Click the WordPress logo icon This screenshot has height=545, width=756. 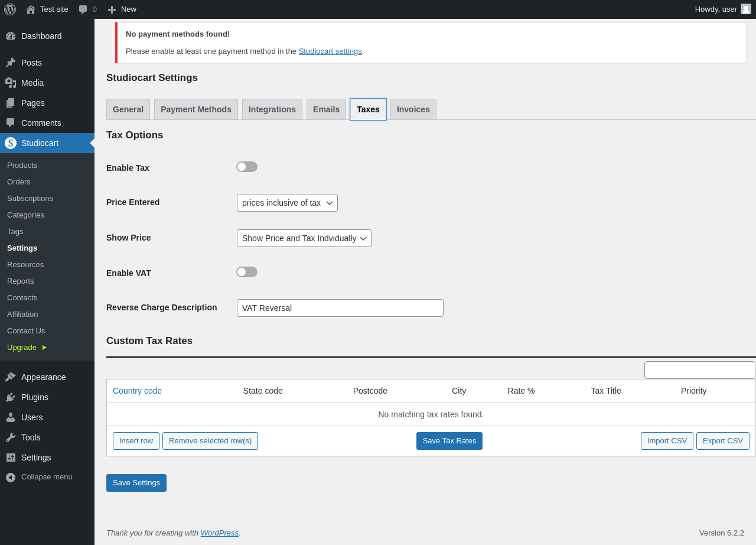10,9
